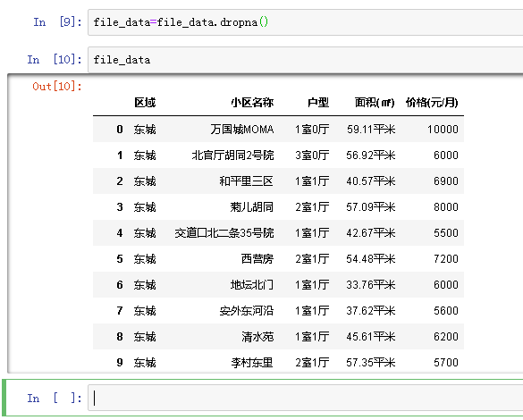Select the 33.76平米 area cell

370,285
